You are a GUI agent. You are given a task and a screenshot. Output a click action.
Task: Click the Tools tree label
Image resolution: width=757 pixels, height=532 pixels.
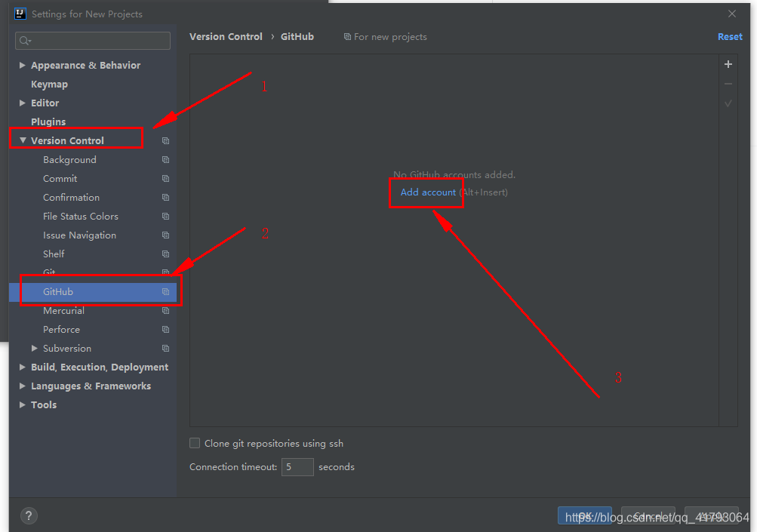tap(44, 405)
